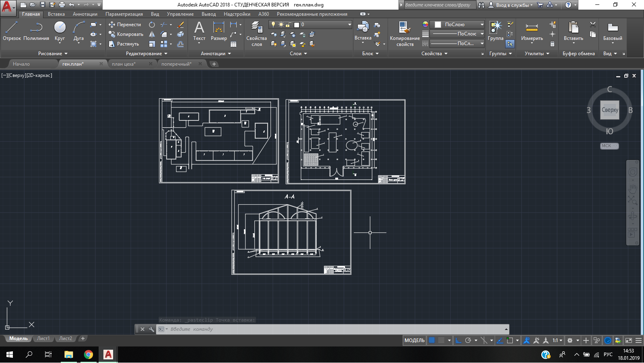Viewport: 644px width, 363px height.
Task: Toggle annotation objects visibility in status bar
Action: point(527,340)
